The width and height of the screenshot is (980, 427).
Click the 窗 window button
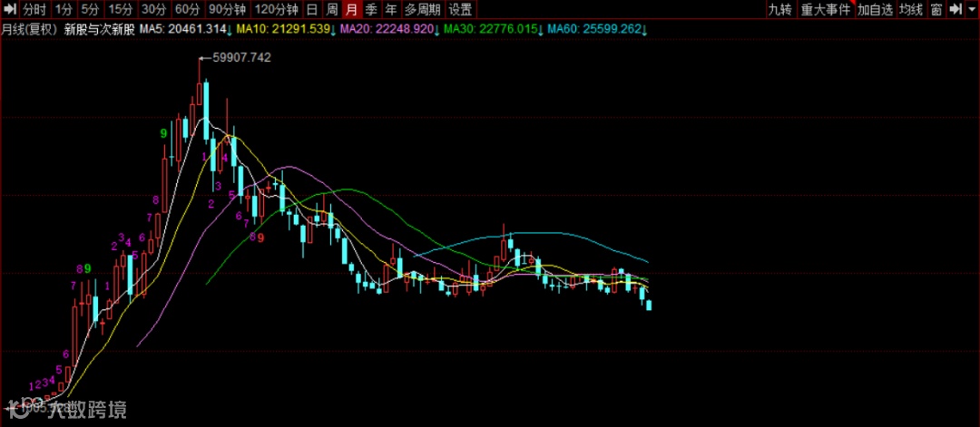pos(936,9)
